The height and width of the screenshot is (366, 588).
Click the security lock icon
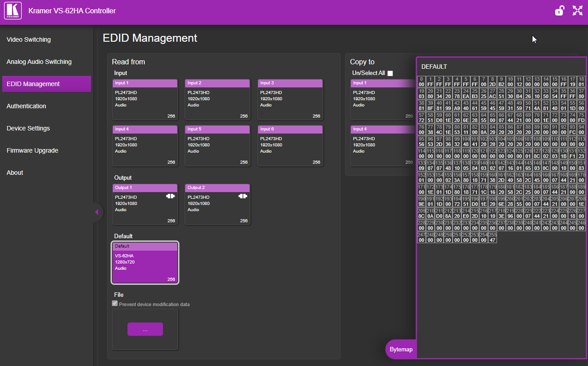pyautogui.click(x=560, y=11)
